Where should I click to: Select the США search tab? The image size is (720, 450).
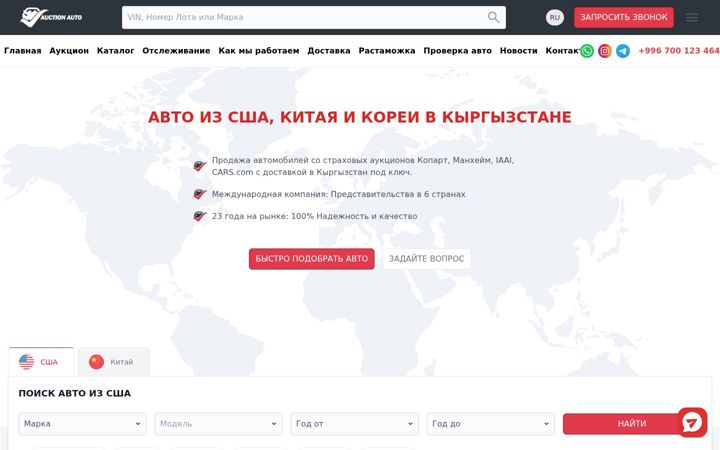[x=41, y=362]
